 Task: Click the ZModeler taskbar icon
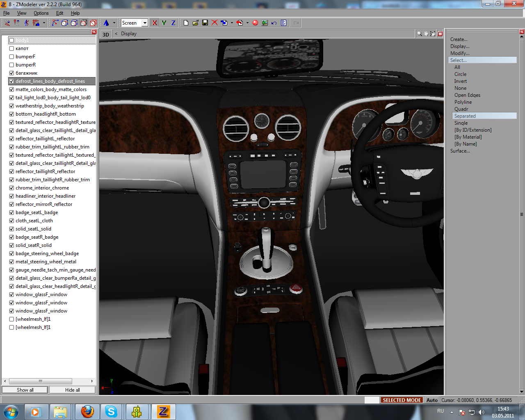pyautogui.click(x=163, y=411)
